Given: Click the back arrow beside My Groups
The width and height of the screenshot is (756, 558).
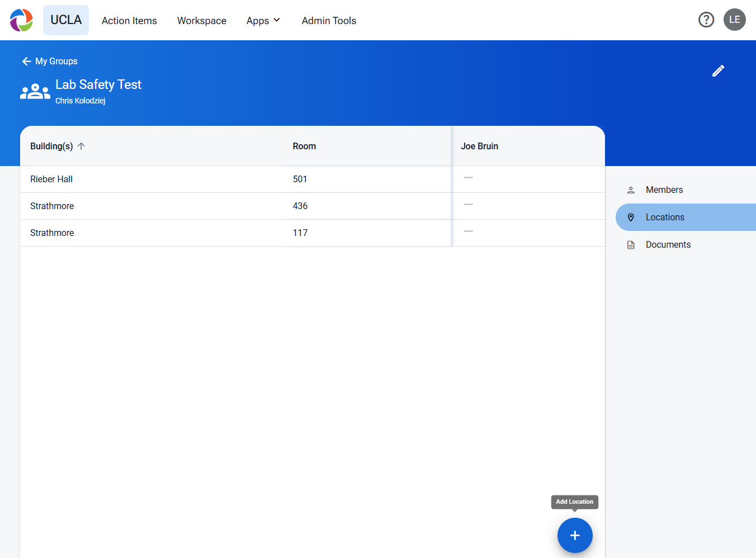Looking at the screenshot, I should [x=26, y=62].
